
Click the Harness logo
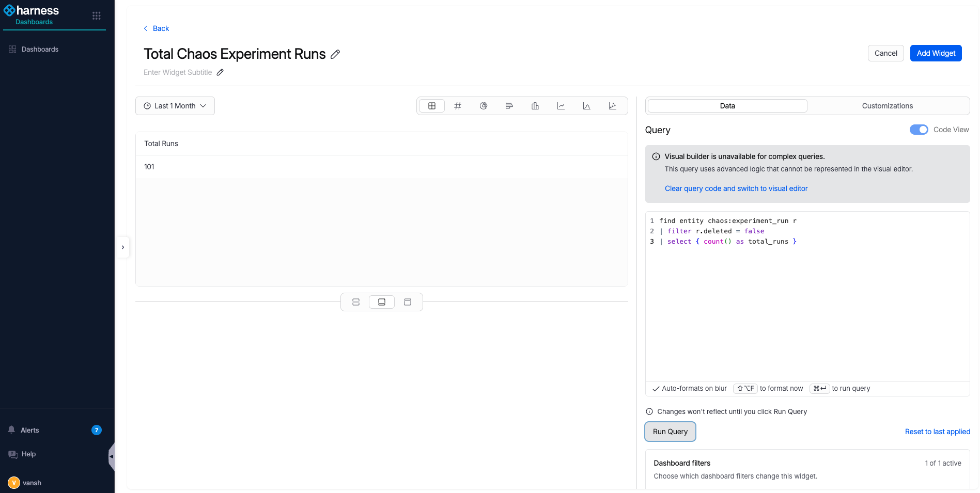(x=32, y=10)
